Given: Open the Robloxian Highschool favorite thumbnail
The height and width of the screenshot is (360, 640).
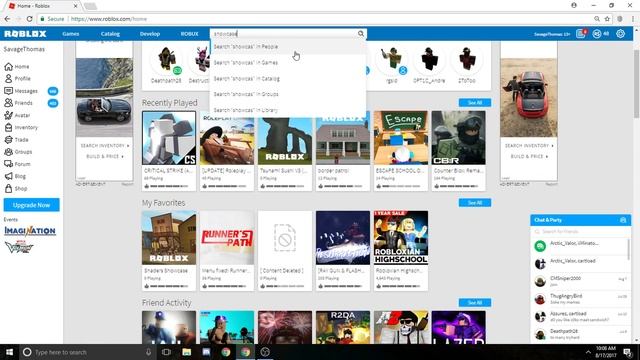Looking at the screenshot, I should (x=401, y=238).
